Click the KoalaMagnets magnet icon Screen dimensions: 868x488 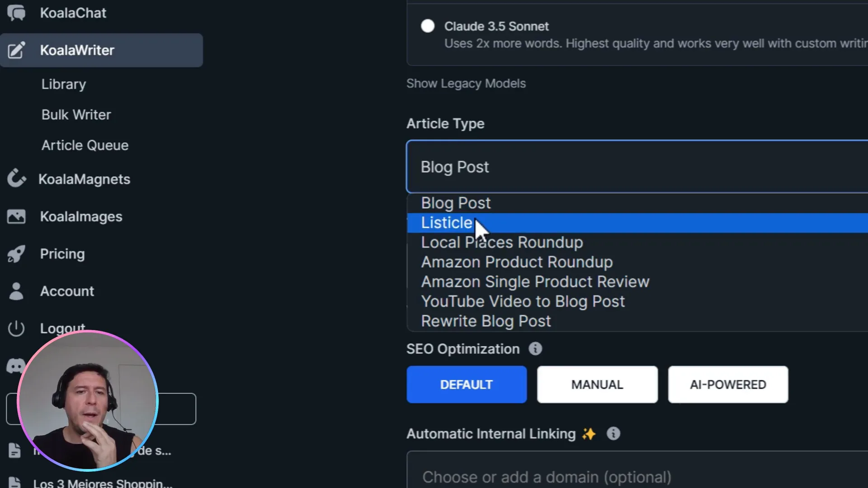pos(16,178)
